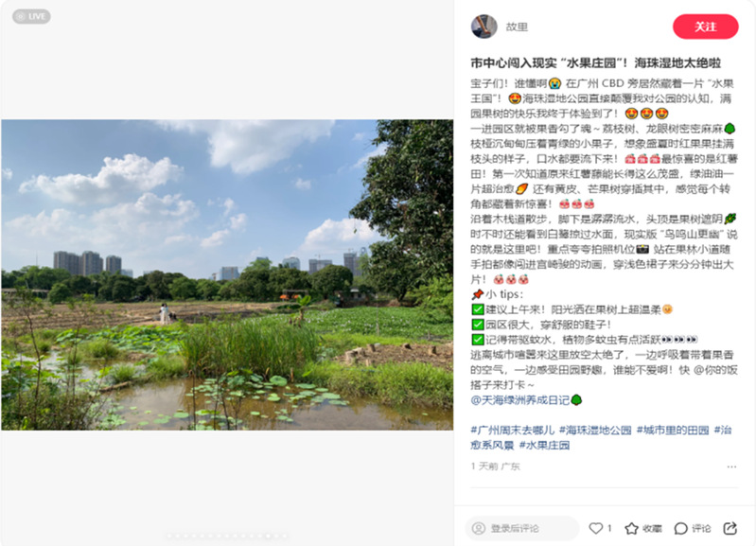756x546 pixels.
Task: Open the #广州周末去哪儿 hashtag
Action: (512, 430)
